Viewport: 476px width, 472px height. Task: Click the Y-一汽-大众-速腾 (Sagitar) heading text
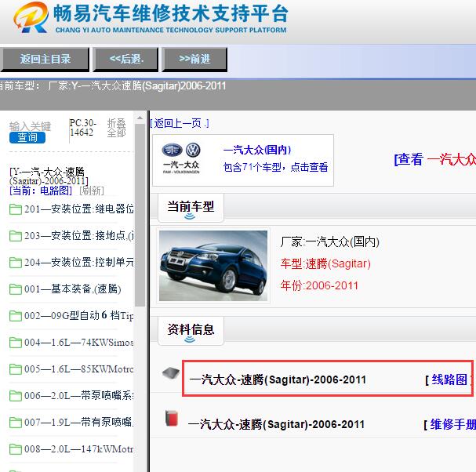(x=49, y=176)
